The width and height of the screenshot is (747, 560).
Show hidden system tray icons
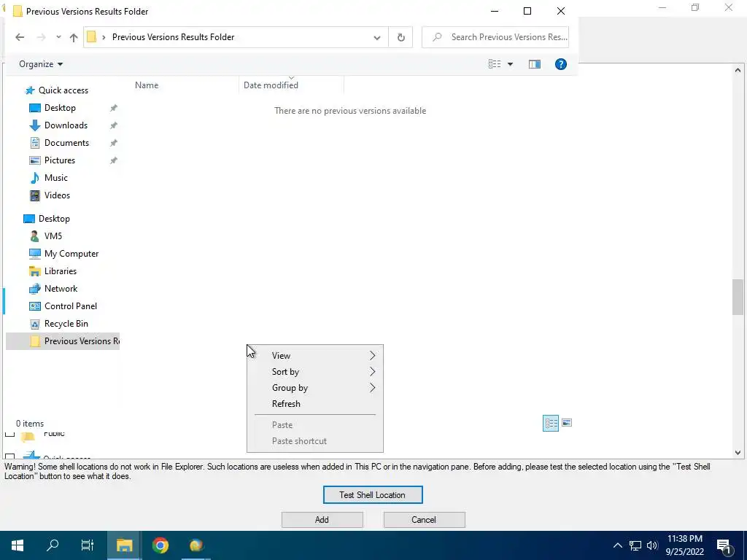617,545
